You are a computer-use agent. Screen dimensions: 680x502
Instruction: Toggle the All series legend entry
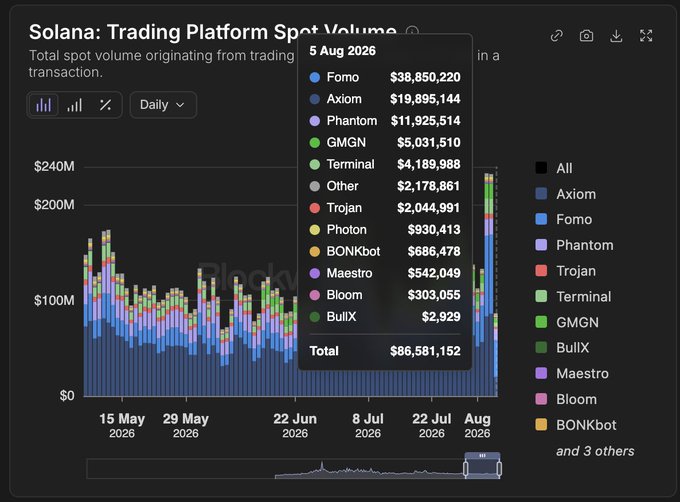click(554, 168)
